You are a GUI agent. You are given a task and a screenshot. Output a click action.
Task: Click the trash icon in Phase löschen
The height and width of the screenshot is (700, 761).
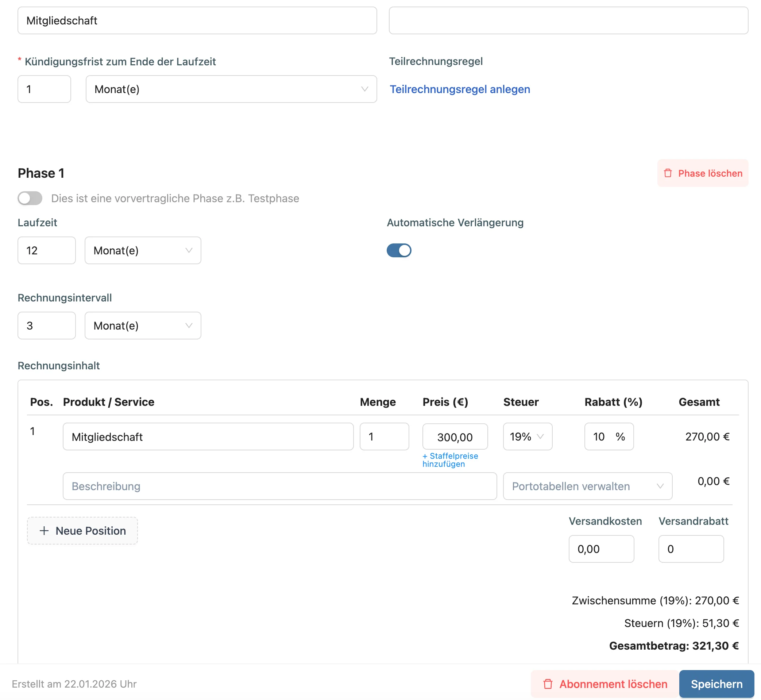pyautogui.click(x=668, y=173)
